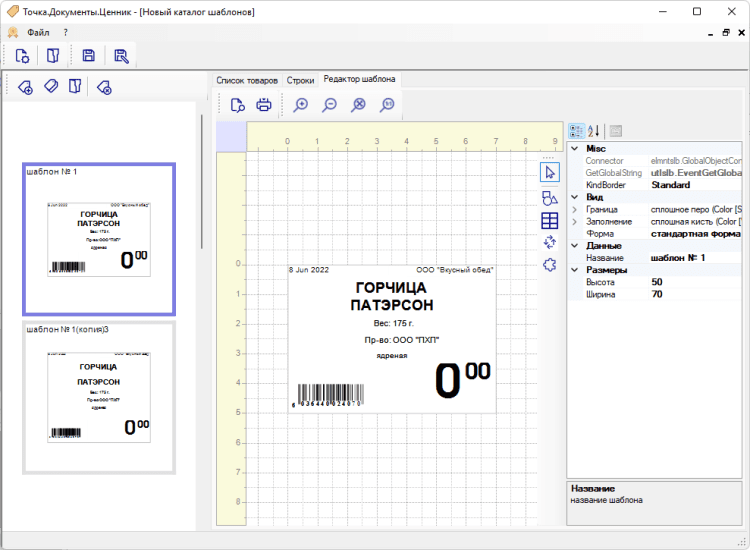Image resolution: width=750 pixels, height=550 pixels.
Task: Select the arrow pointer tool
Action: tap(549, 173)
